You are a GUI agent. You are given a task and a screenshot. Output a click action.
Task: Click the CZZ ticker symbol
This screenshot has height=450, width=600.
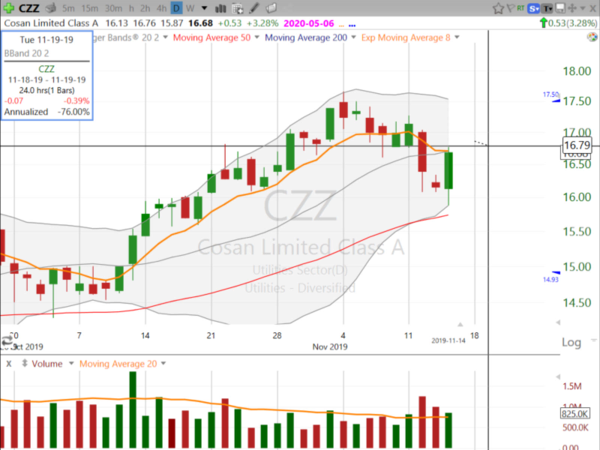point(29,8)
